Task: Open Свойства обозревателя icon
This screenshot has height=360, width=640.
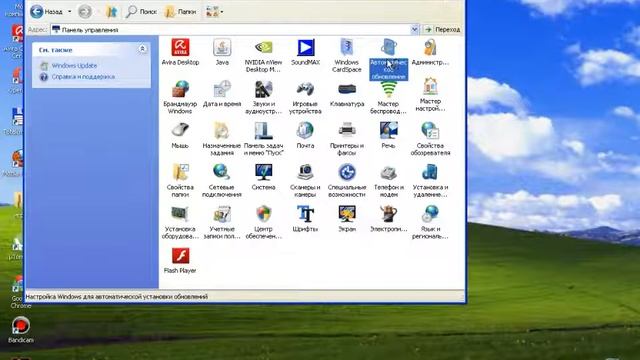Action: pos(430,139)
